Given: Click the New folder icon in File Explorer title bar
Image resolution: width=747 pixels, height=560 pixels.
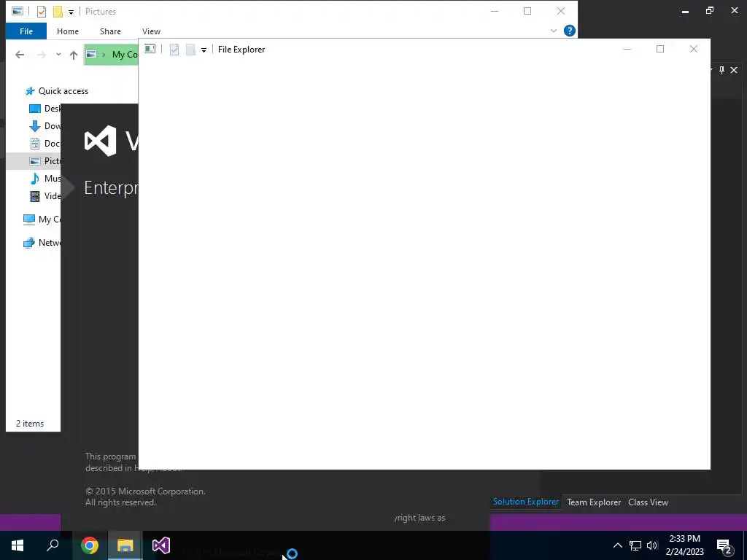Looking at the screenshot, I should pyautogui.click(x=190, y=50).
